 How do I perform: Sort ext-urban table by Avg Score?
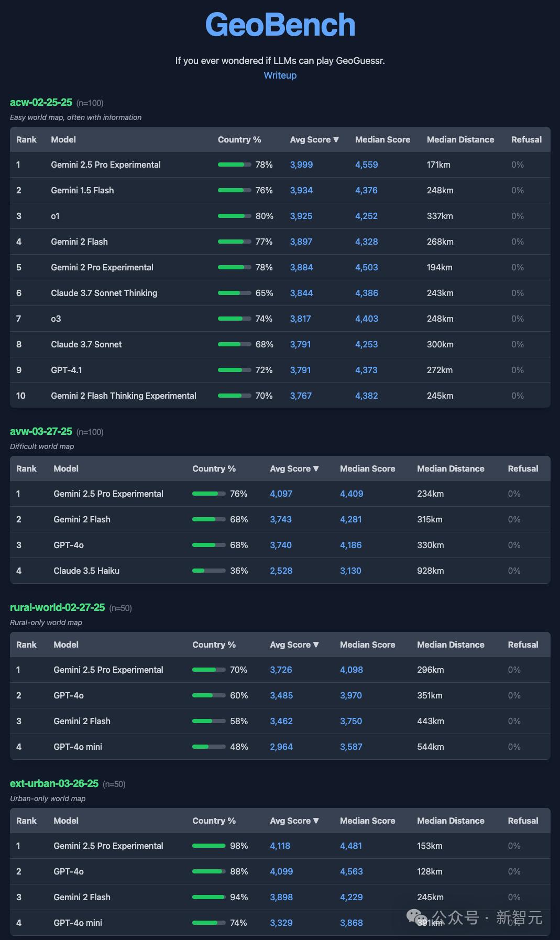point(294,821)
